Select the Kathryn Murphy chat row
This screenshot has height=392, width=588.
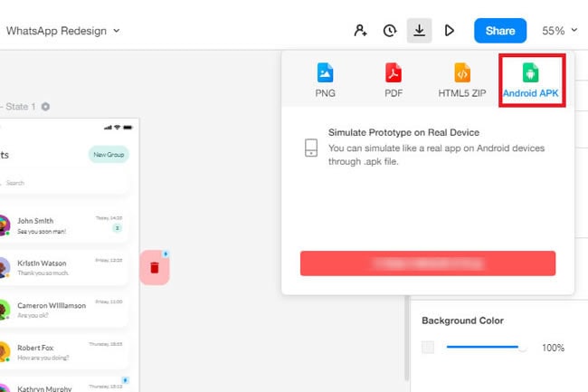coord(64,386)
